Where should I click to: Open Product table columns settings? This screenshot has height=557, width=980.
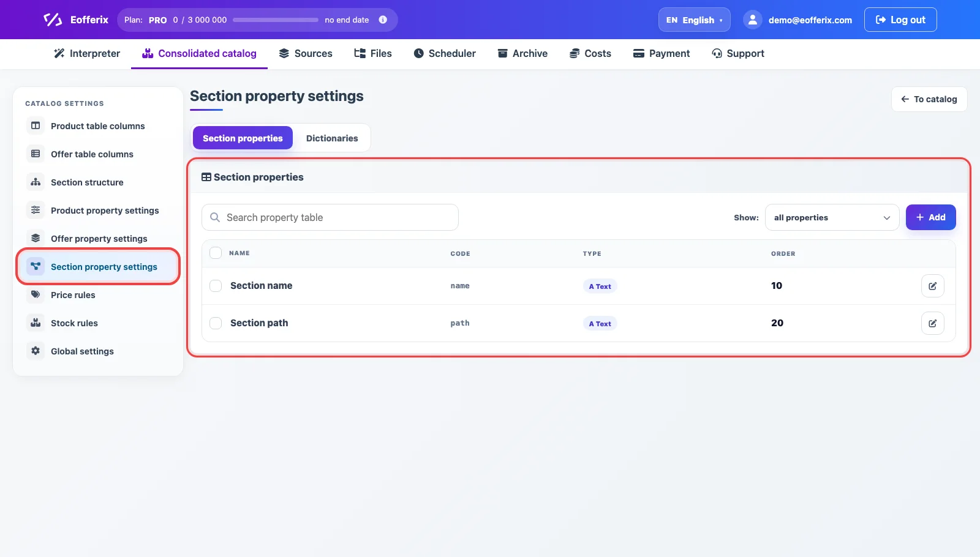98,125
